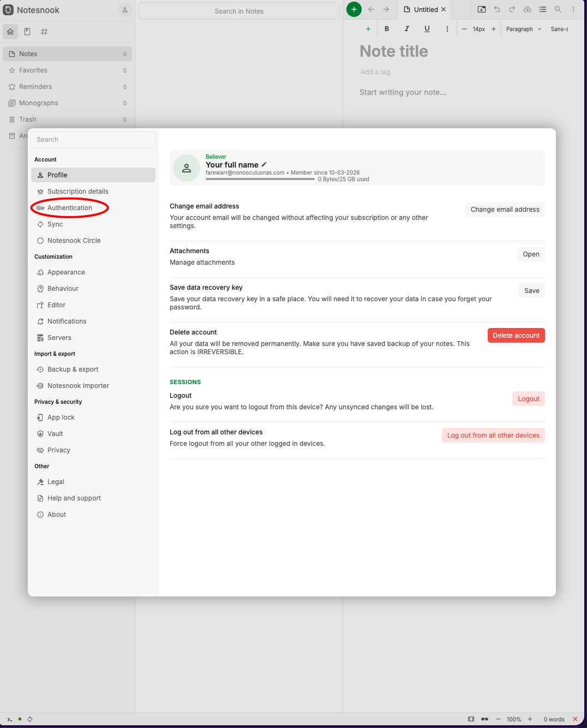Click Open for attachments
587x728 pixels.
coord(531,254)
